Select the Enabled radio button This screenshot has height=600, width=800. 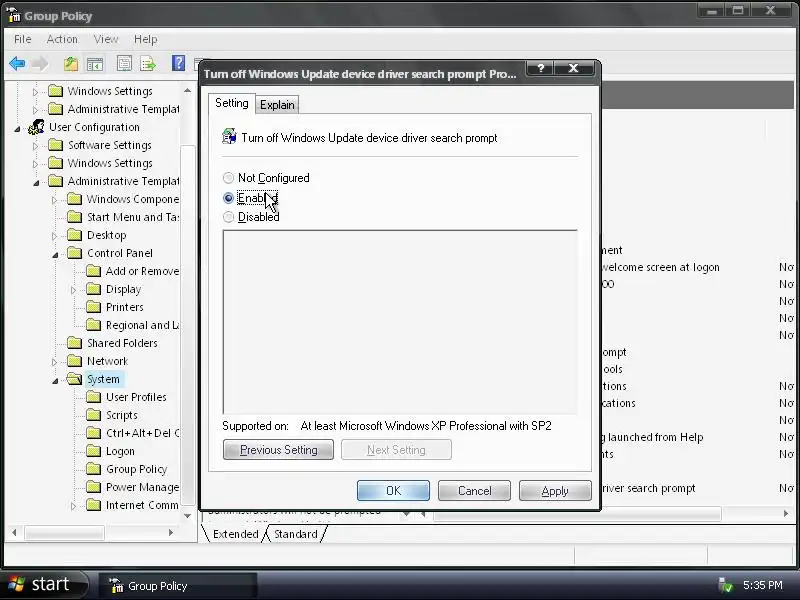coord(228,197)
